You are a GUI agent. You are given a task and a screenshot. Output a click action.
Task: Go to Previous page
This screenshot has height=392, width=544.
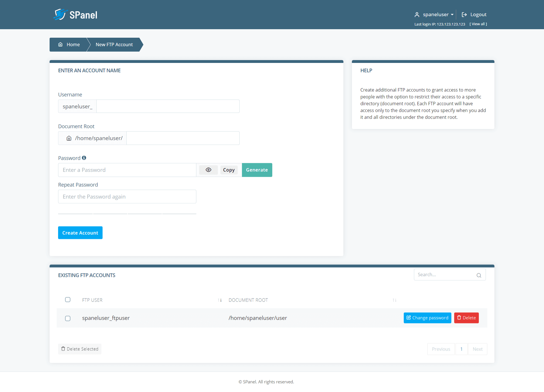pos(441,349)
